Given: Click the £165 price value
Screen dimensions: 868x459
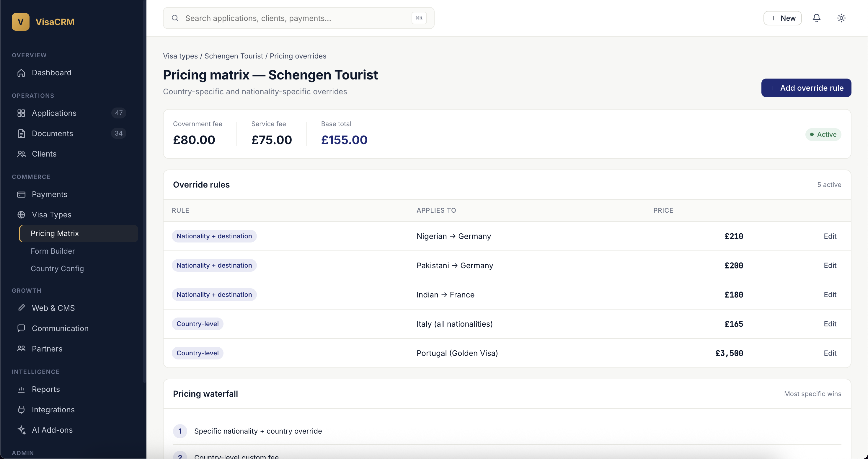Looking at the screenshot, I should (x=734, y=324).
